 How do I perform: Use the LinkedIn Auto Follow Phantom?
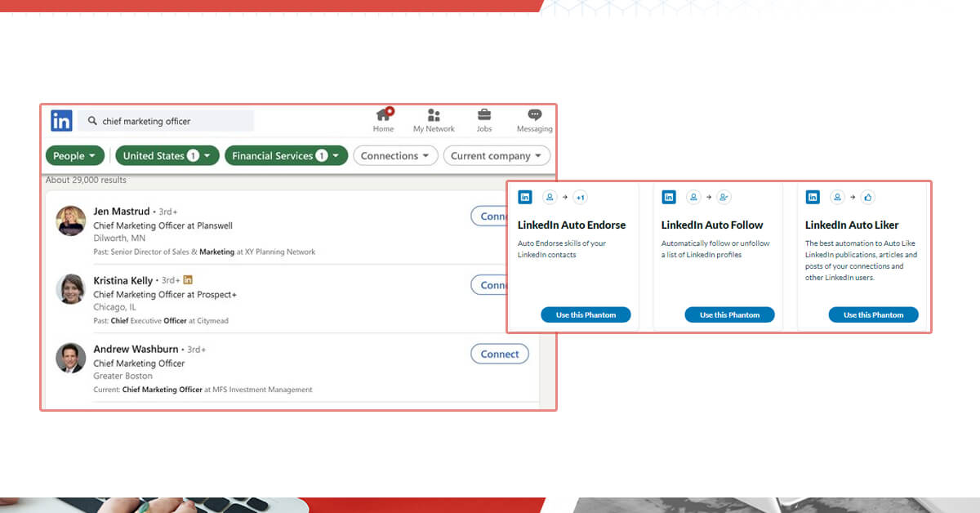click(x=729, y=314)
